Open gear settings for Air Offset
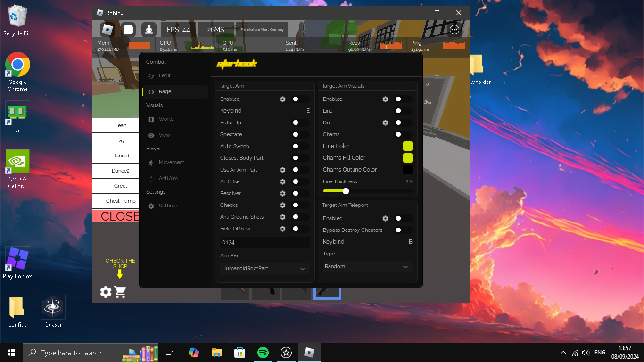The height and width of the screenshot is (362, 644). tap(282, 181)
